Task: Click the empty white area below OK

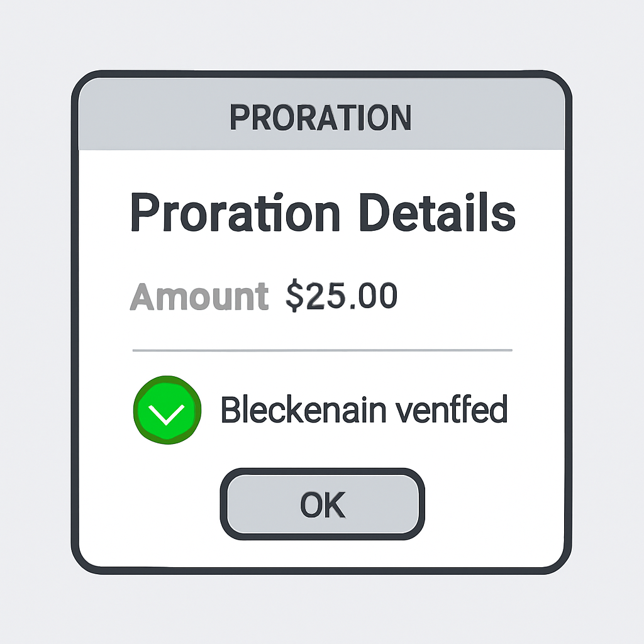Action: coord(322,553)
